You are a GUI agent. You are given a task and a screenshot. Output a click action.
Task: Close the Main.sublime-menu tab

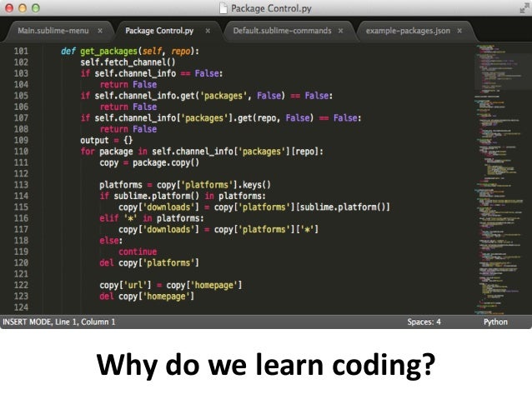[x=100, y=31]
